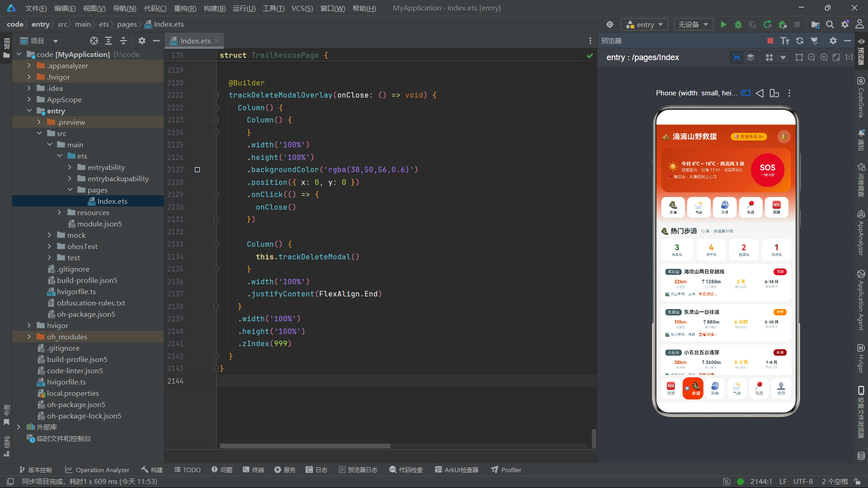Start debugging with the green bug icon

coord(738,24)
